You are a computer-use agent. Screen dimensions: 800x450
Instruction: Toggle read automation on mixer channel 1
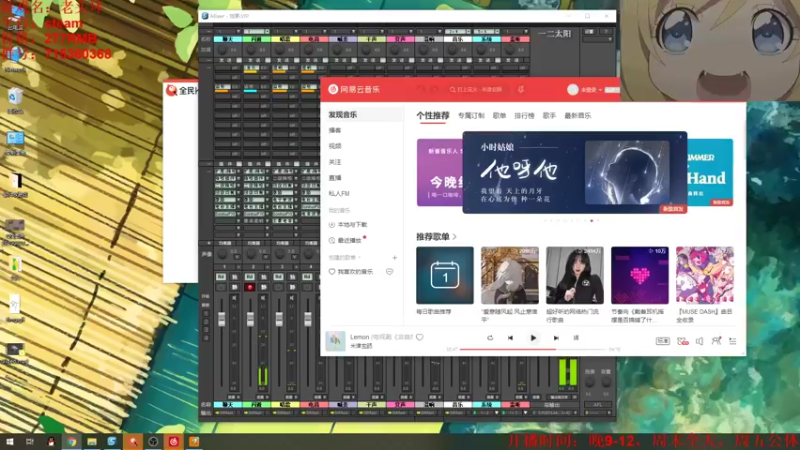221,277
